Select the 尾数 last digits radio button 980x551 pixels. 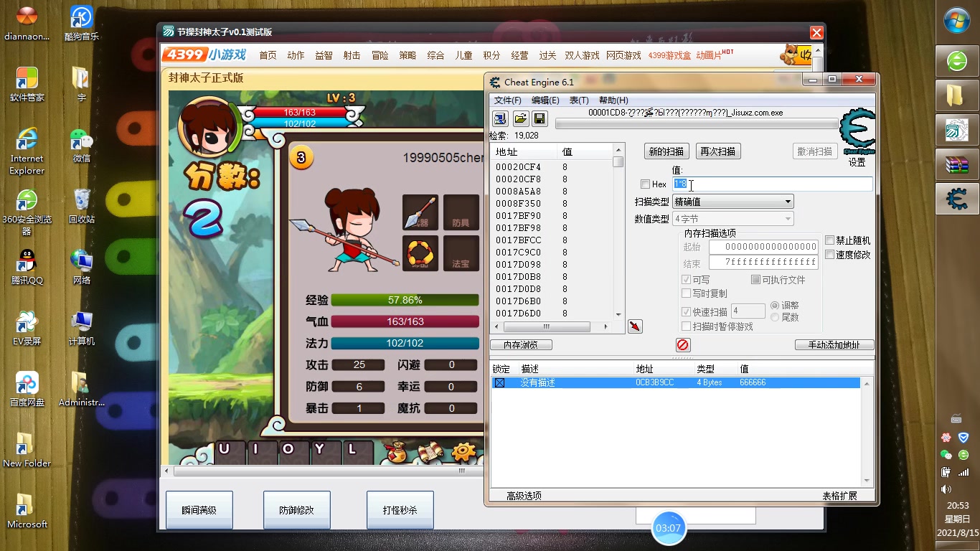(x=775, y=317)
